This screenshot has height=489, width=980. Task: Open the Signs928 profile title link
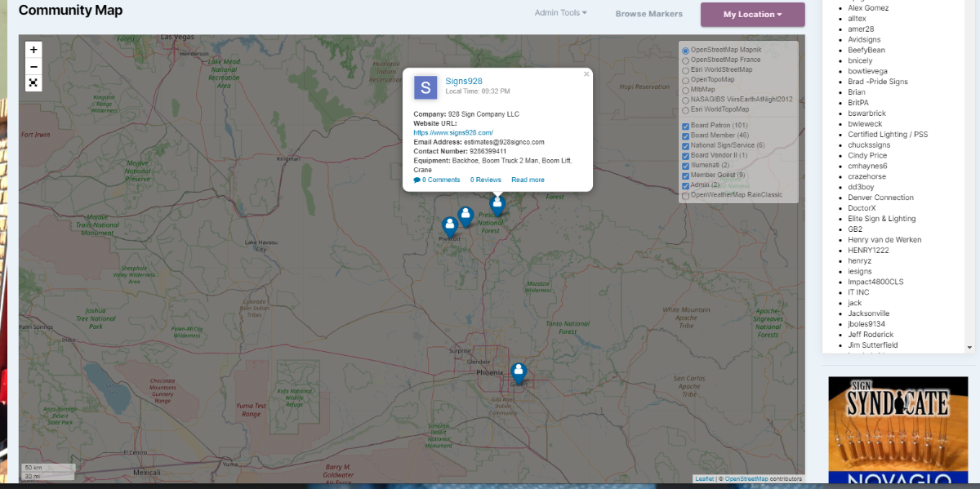point(464,81)
